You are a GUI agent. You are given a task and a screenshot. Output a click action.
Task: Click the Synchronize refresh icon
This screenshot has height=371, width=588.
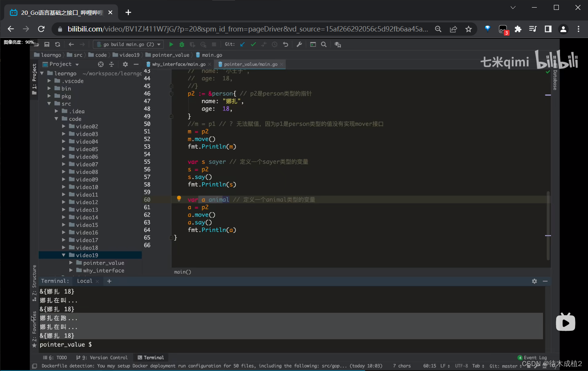tap(58, 44)
